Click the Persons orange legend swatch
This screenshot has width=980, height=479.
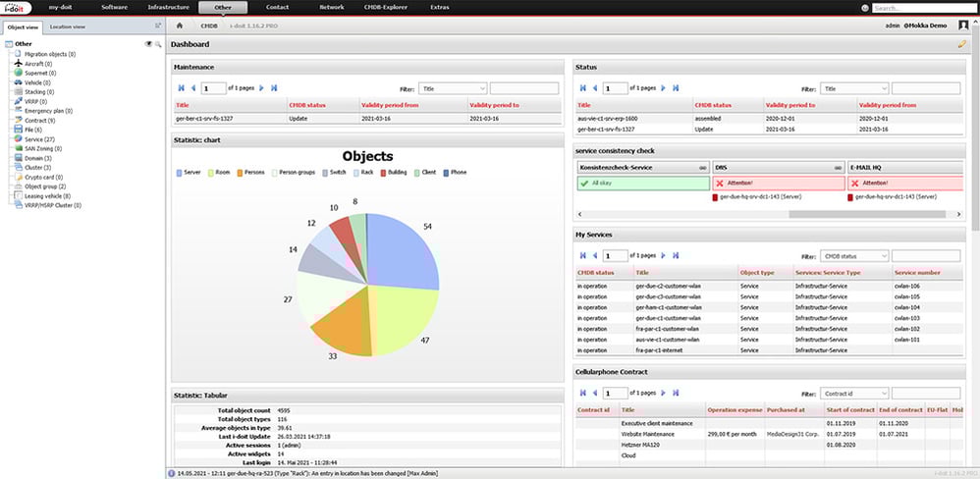point(240,173)
